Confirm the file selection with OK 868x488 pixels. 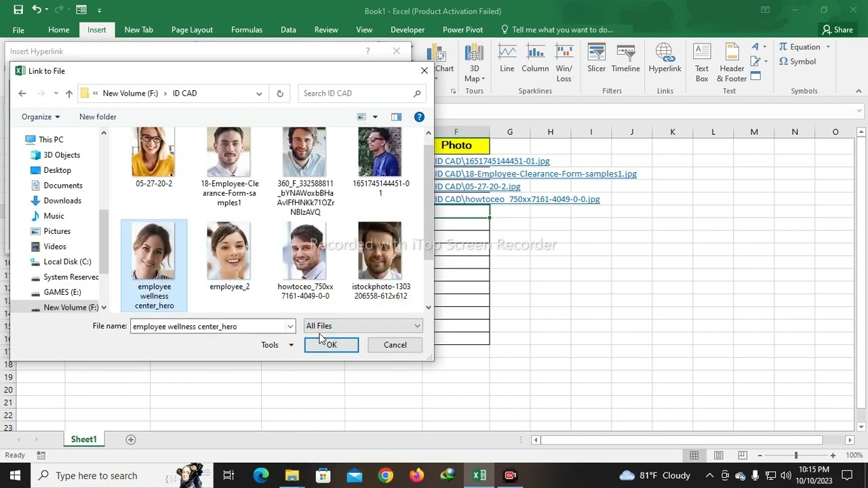pyautogui.click(x=332, y=345)
